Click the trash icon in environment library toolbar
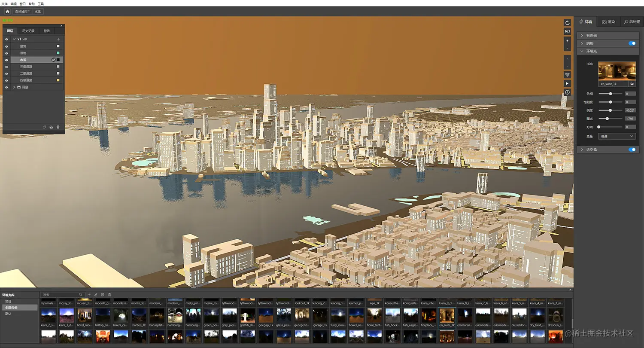Image resolution: width=644 pixels, height=348 pixels. click(109, 295)
